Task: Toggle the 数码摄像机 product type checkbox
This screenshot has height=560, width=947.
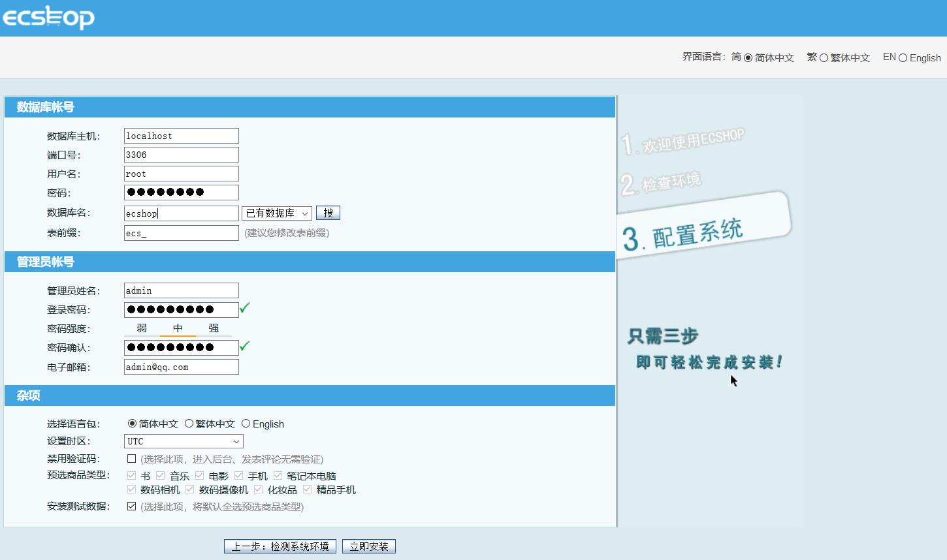Action: [190, 490]
